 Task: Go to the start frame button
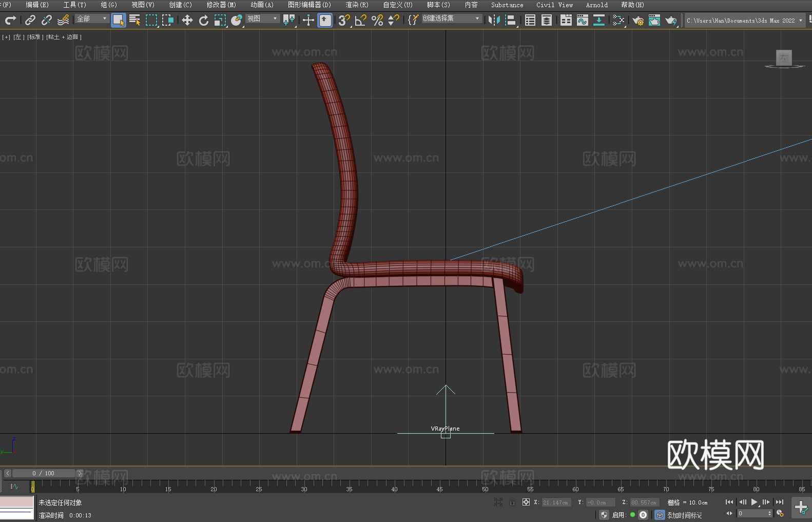click(729, 502)
